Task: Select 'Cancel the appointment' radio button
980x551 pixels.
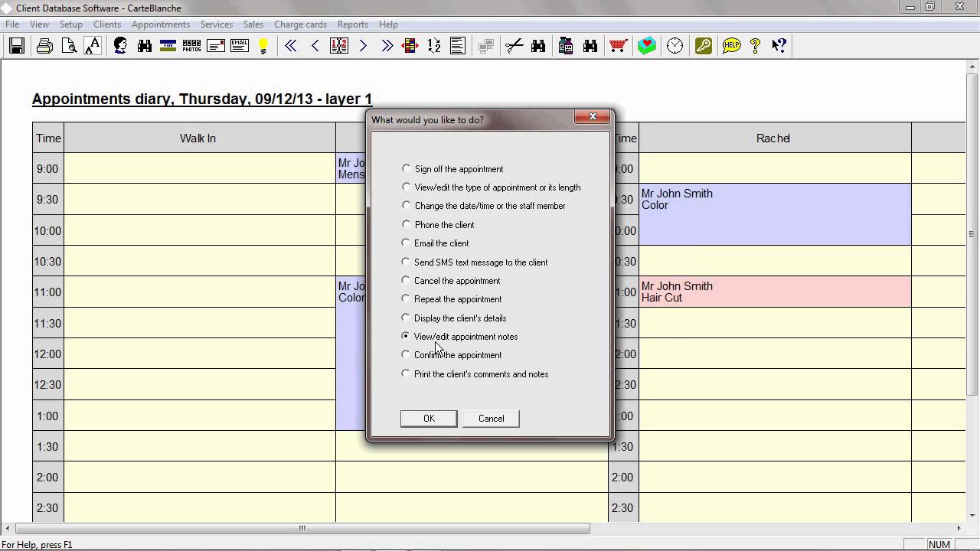Action: [406, 281]
